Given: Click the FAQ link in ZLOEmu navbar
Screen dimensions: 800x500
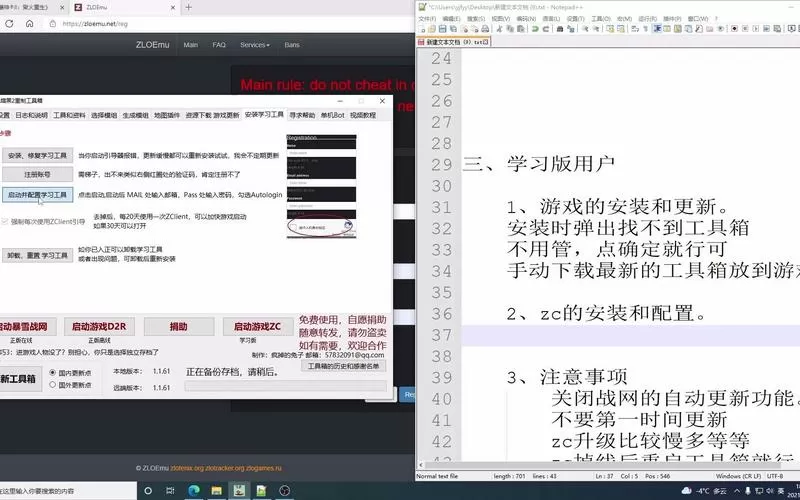Looking at the screenshot, I should pos(219,45).
